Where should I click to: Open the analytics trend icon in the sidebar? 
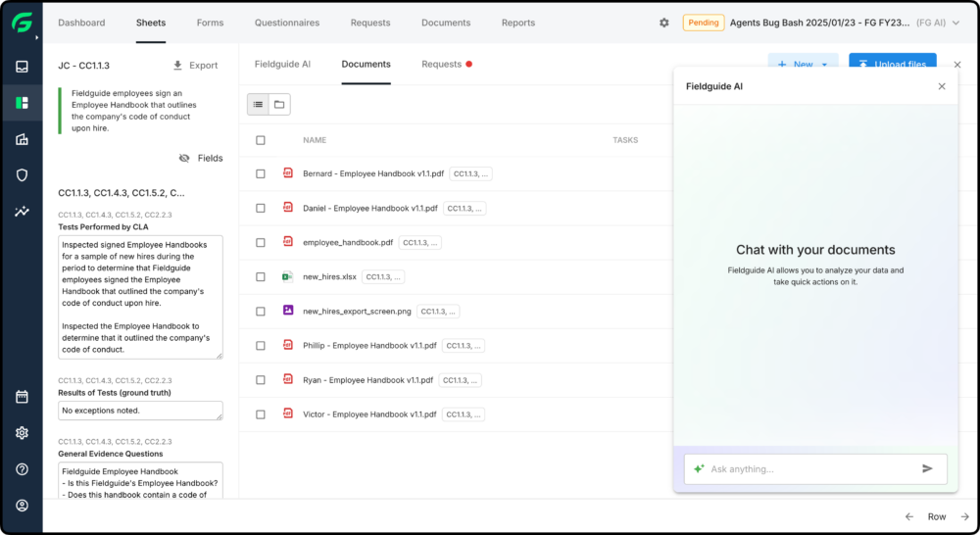pyautogui.click(x=22, y=212)
